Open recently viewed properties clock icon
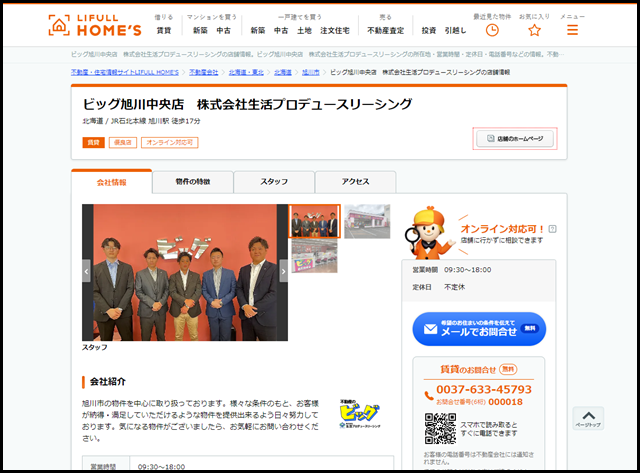Screen dimensions: 640x473 click(492, 30)
